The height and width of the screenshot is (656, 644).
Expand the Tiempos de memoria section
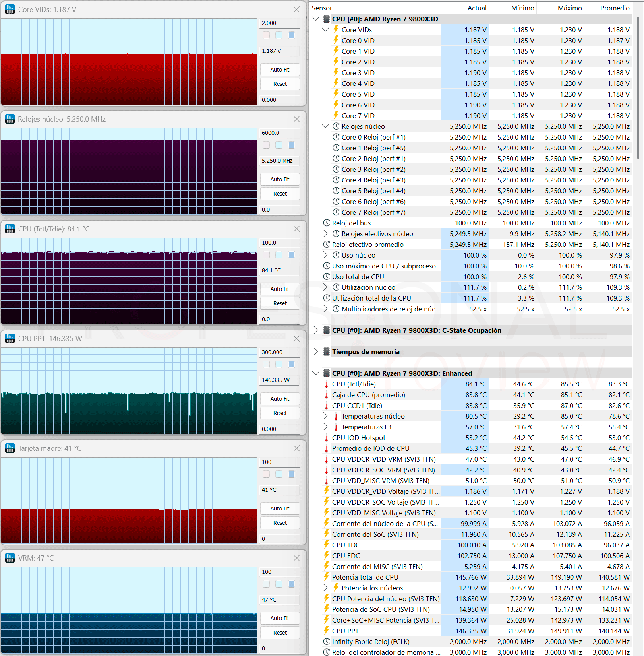tap(316, 351)
